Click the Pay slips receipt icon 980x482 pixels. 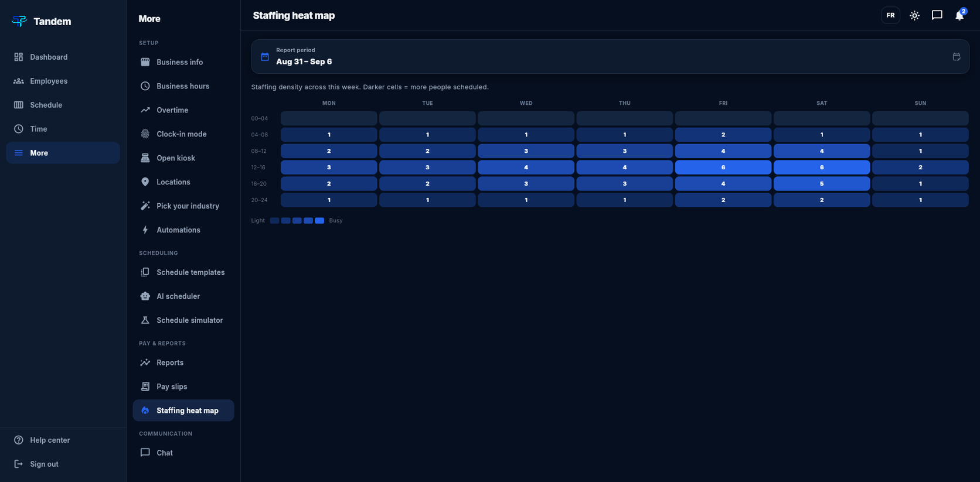click(145, 387)
